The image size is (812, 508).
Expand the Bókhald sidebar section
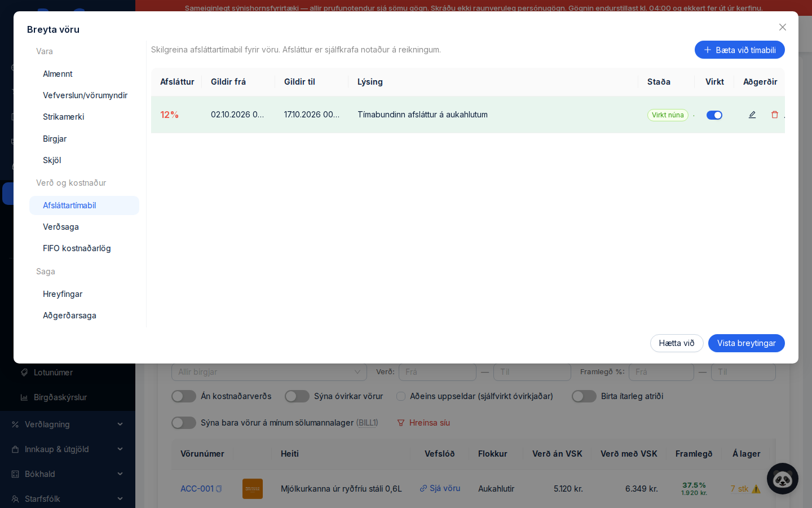[x=120, y=474]
